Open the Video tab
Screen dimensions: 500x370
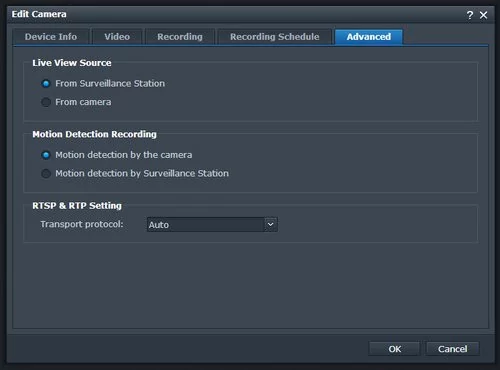117,37
